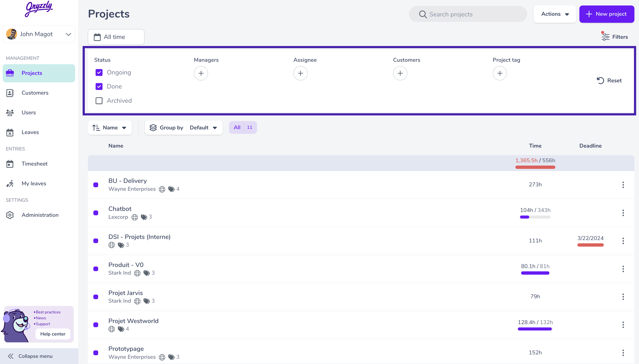Viewport: 639px width, 364px height.
Task: Click the Time column header
Action: (x=535, y=146)
